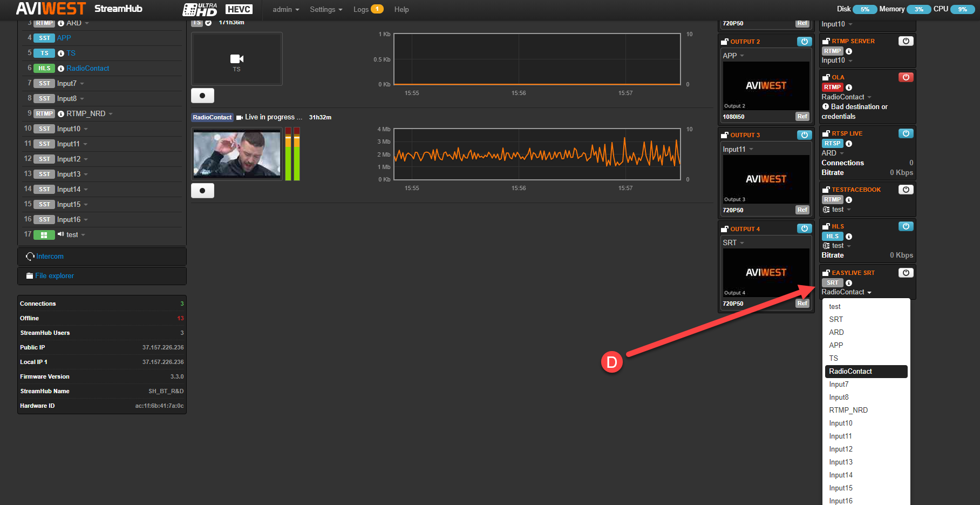
Task: Toggle power for HLS output
Action: [906, 226]
